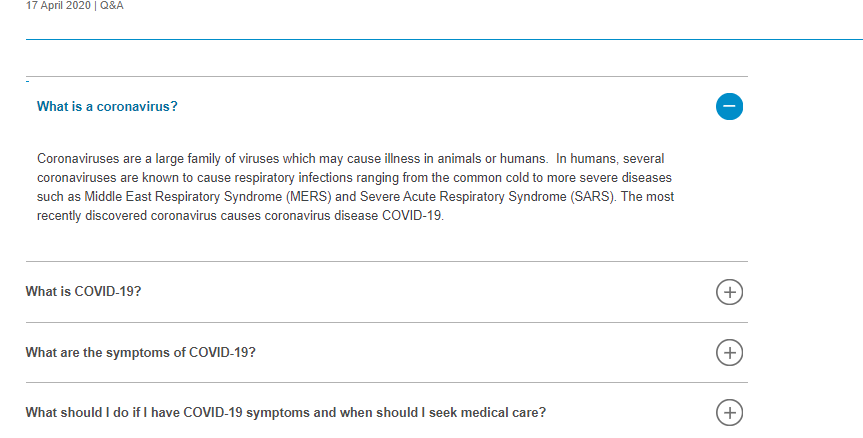Expand "What is COVID-19?" using the plus icon
The width and height of the screenshot is (863, 438).
click(729, 292)
